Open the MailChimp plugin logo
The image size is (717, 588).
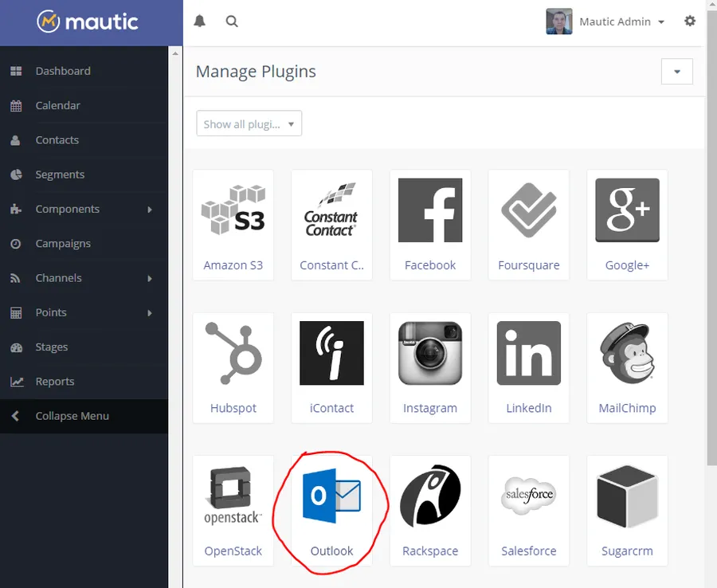pos(628,353)
